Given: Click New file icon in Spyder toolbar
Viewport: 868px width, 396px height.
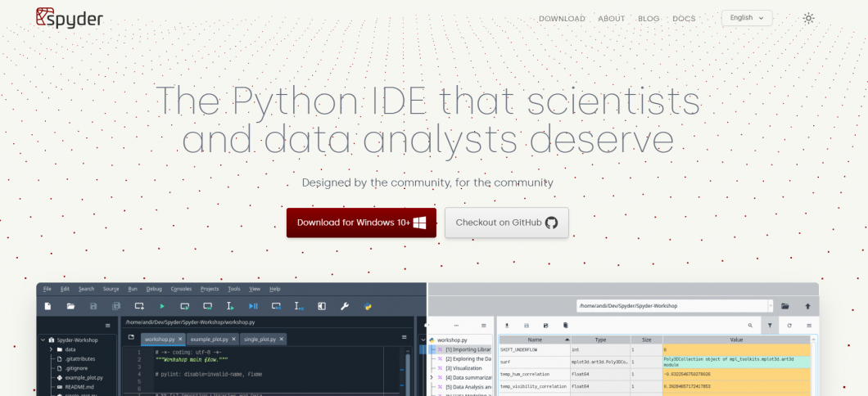Looking at the screenshot, I should [x=48, y=306].
